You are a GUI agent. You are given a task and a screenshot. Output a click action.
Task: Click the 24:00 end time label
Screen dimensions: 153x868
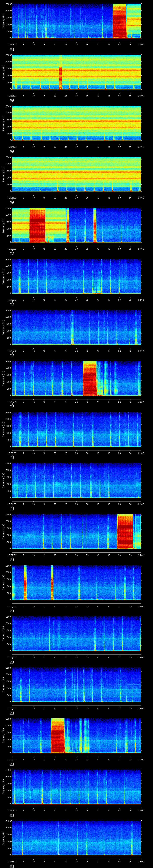tap(141, 96)
